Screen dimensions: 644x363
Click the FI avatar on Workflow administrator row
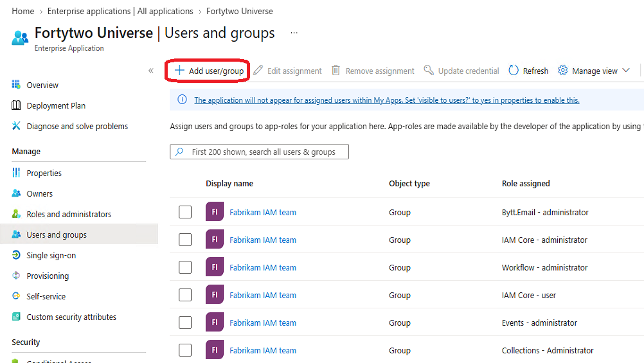(x=215, y=267)
